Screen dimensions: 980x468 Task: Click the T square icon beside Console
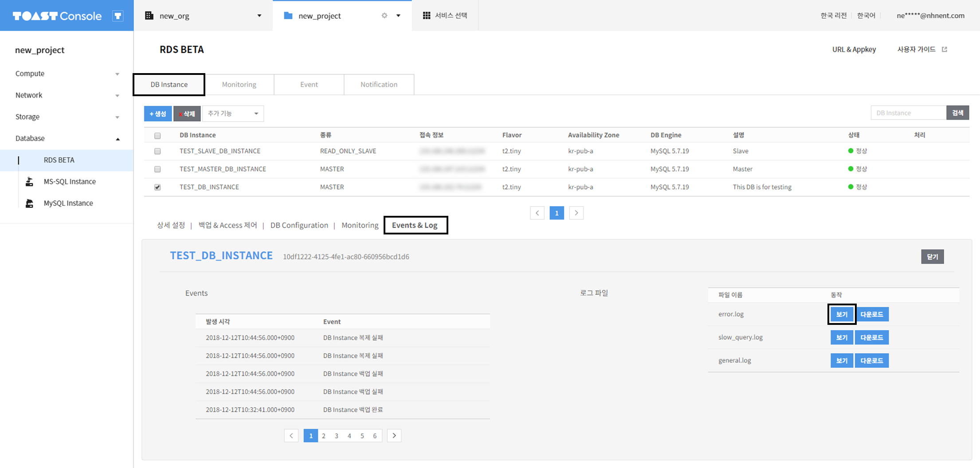pyautogui.click(x=118, y=16)
